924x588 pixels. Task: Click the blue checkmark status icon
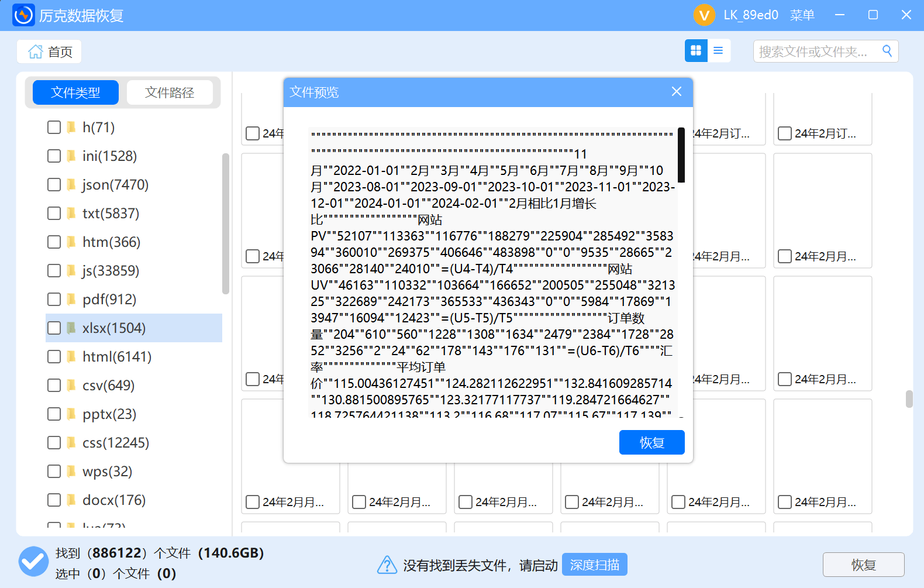point(33,562)
